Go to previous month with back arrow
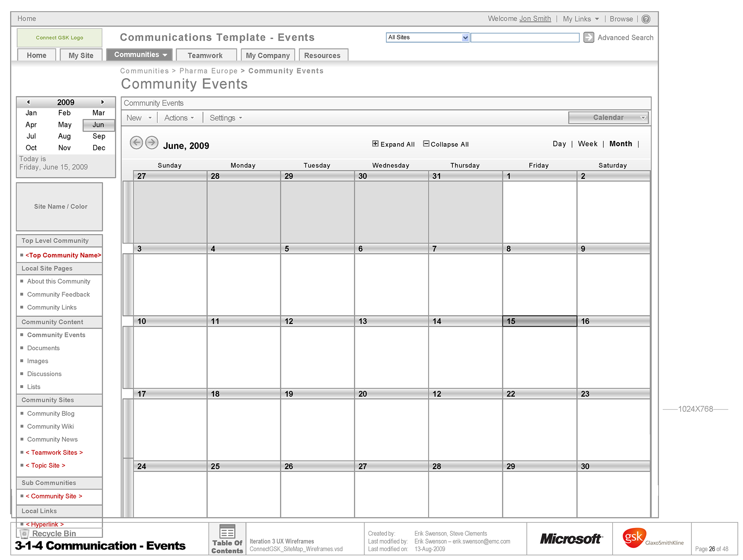The width and height of the screenshot is (743, 560). point(136,143)
